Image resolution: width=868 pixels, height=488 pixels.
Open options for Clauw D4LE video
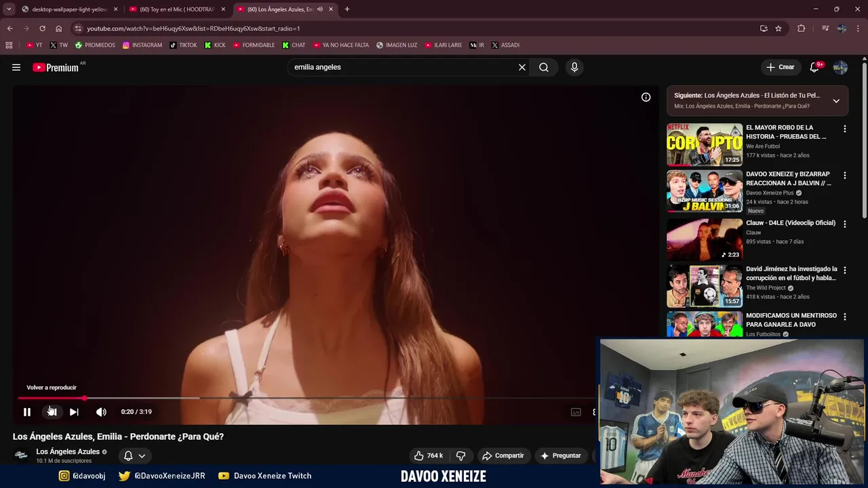point(844,224)
